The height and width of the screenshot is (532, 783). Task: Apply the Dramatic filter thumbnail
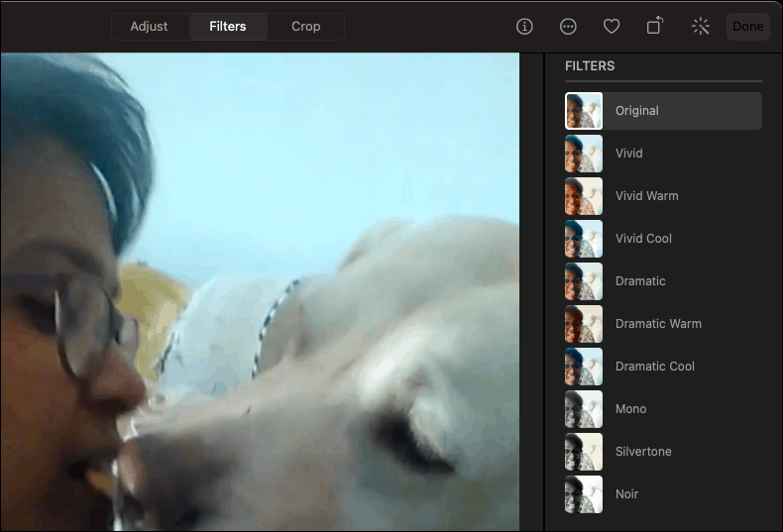click(583, 281)
